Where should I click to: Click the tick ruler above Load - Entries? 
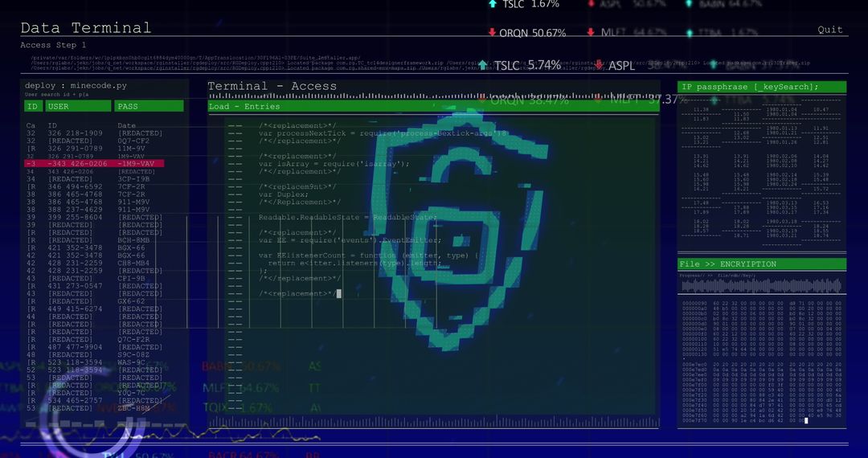point(433,96)
